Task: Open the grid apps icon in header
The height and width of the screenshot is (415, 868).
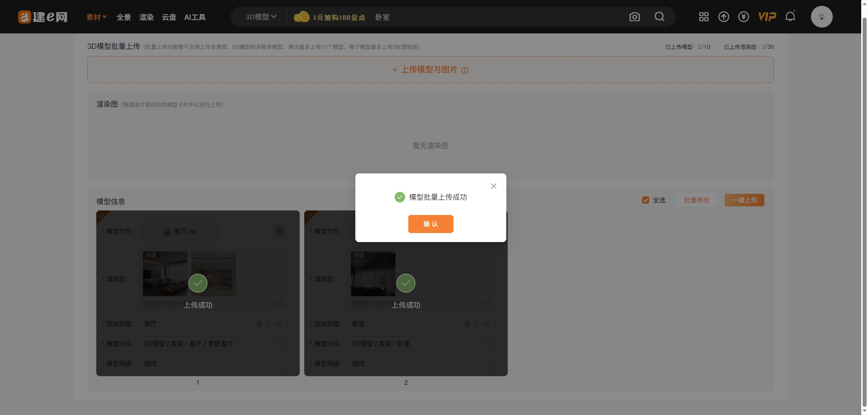Action: pos(703,17)
